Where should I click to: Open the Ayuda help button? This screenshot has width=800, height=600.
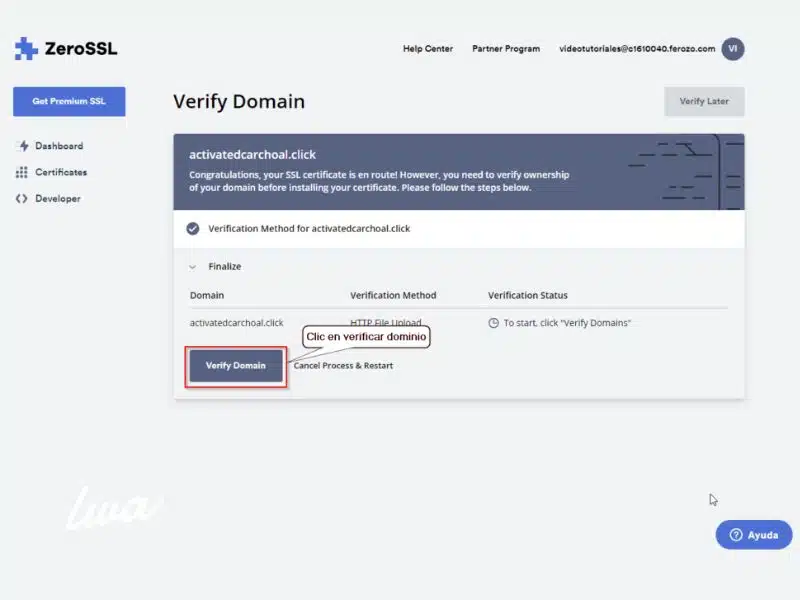coord(755,534)
